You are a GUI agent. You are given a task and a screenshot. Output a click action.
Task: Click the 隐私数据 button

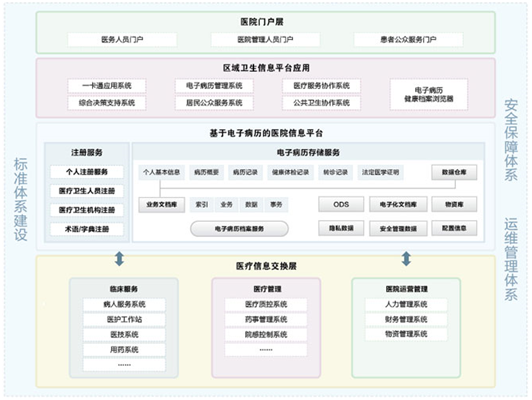coord(341,228)
